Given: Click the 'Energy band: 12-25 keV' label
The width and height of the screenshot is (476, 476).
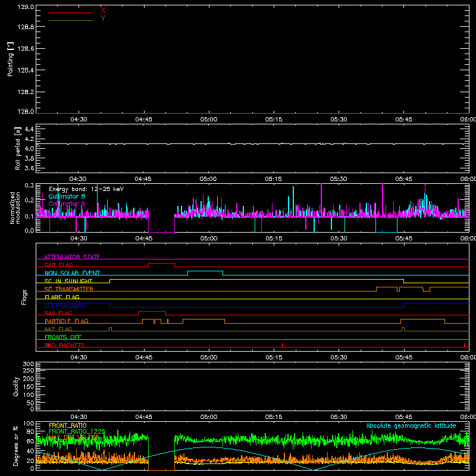Looking at the screenshot, I should coord(86,189).
